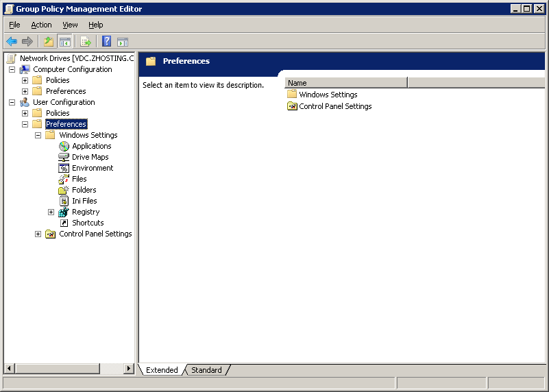Open the View menu
The width and height of the screenshot is (549, 392).
pos(70,25)
